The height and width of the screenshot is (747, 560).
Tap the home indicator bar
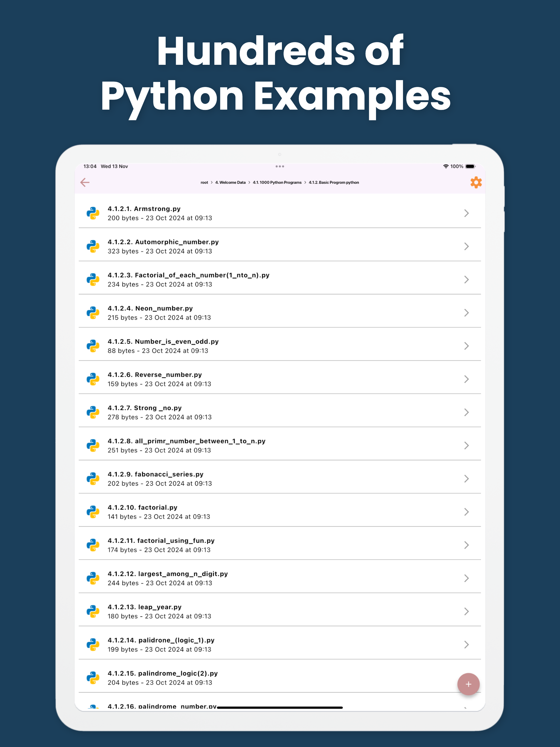[x=280, y=707]
